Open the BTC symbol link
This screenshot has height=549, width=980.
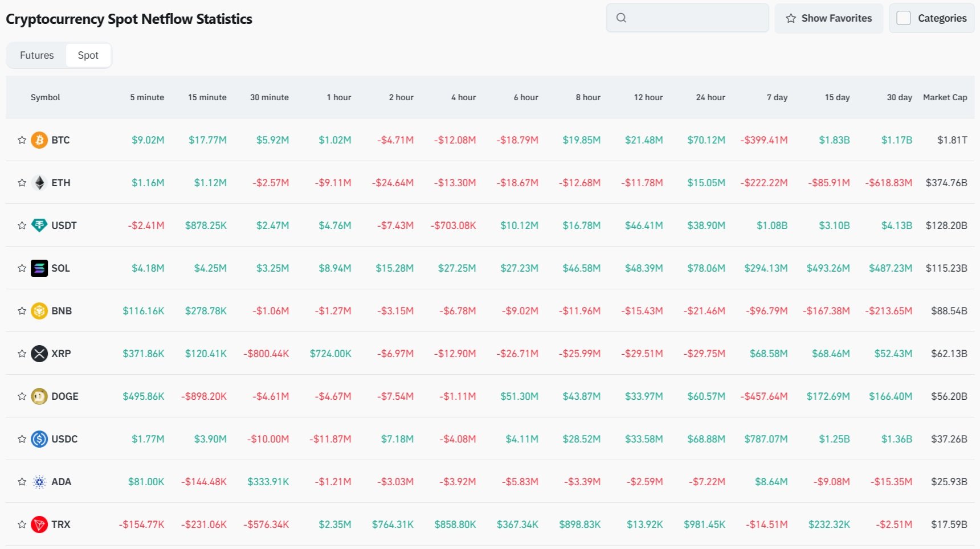click(60, 140)
